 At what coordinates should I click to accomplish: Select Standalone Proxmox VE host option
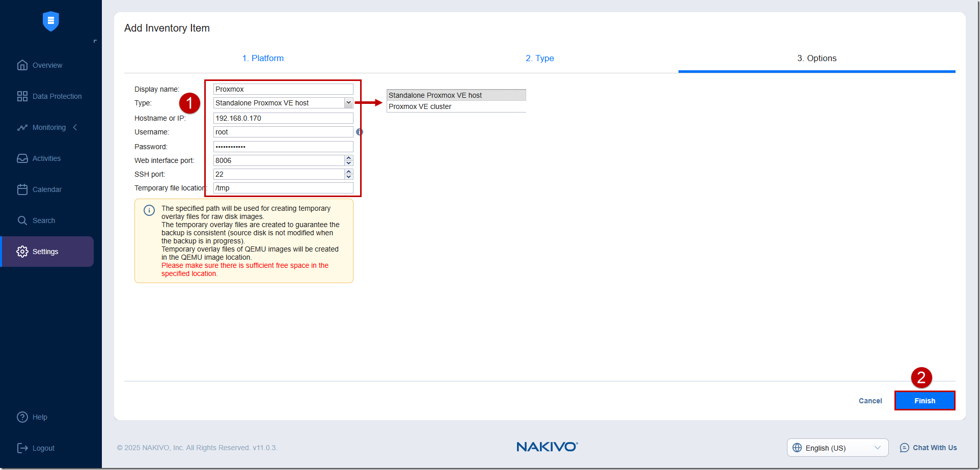click(456, 95)
